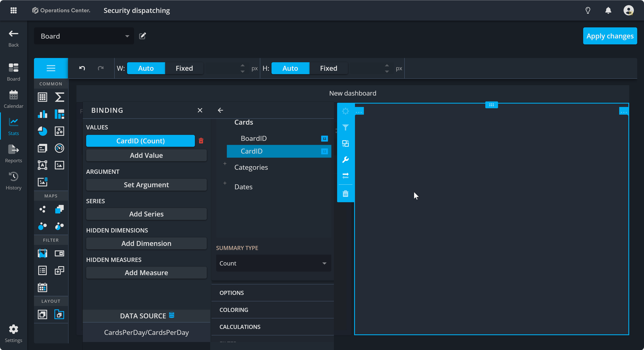Click the Apply changes button

pos(610,36)
